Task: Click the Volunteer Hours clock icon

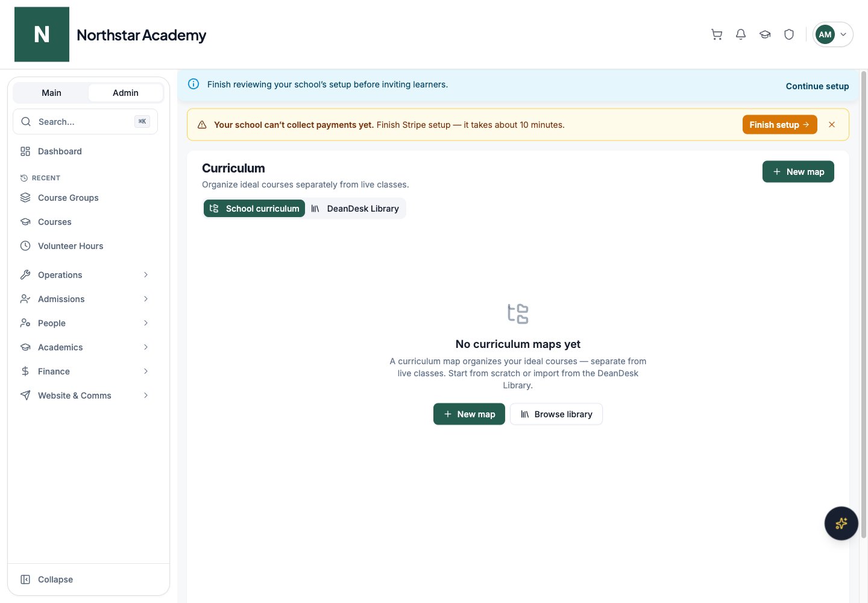Action: click(25, 246)
